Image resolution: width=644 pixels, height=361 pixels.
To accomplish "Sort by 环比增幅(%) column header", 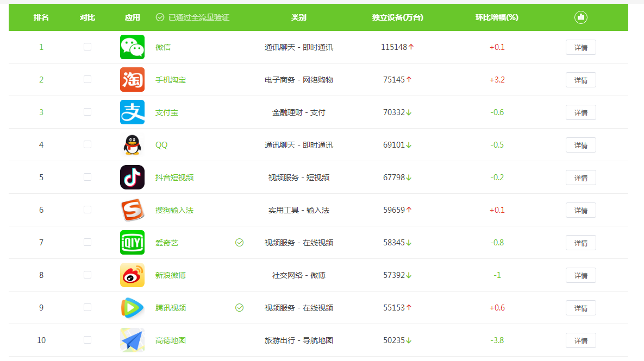I will [x=497, y=17].
